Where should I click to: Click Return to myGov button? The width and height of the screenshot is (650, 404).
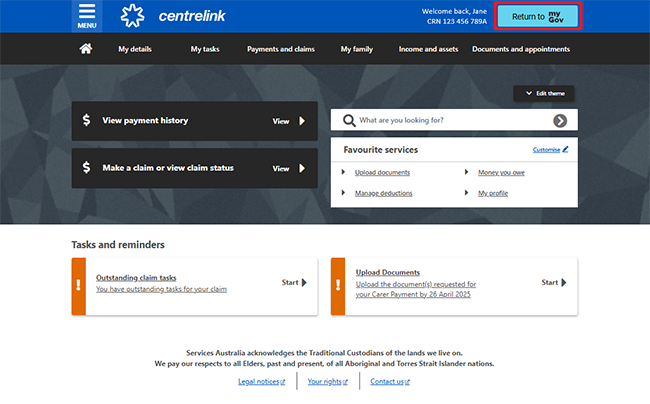pyautogui.click(x=538, y=16)
